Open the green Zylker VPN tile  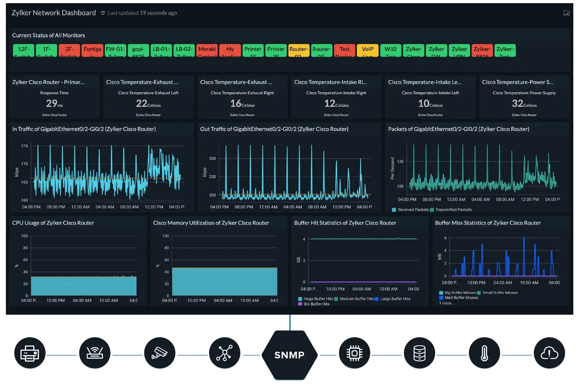click(x=460, y=51)
